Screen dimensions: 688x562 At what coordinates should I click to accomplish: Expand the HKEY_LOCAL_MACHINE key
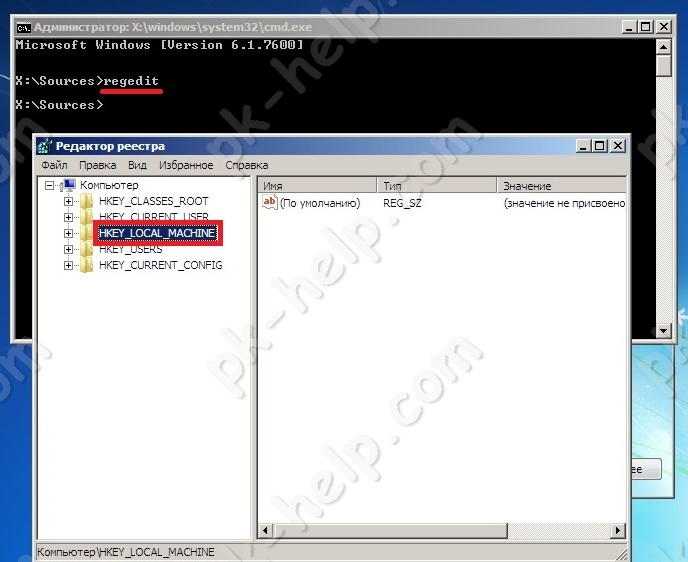(68, 233)
